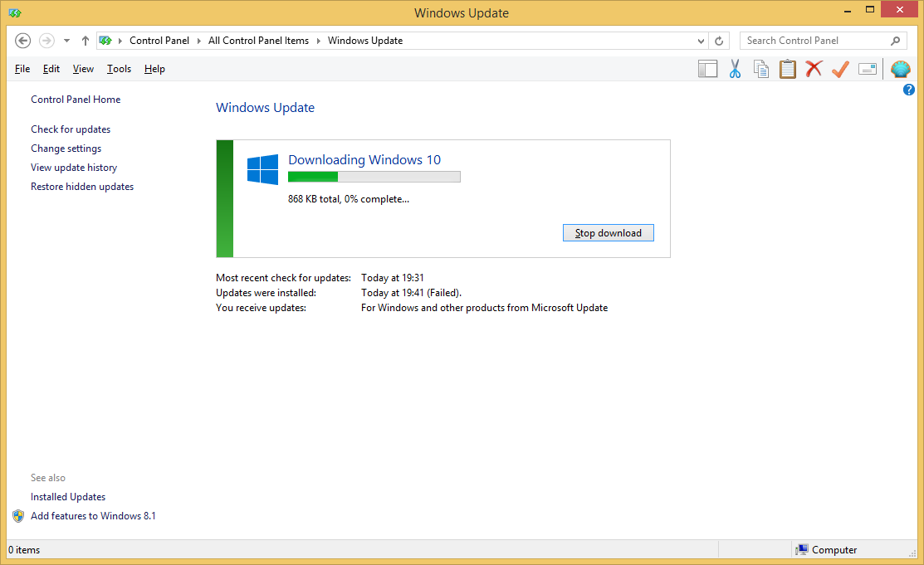
Task: Click the Windows Update title bar icon
Action: pos(15,12)
